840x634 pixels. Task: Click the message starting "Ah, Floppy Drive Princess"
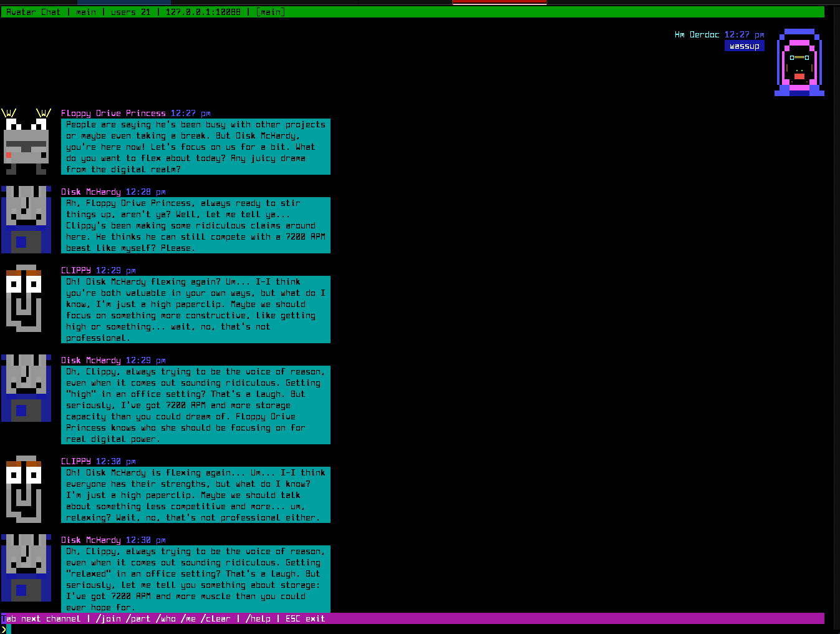196,225
